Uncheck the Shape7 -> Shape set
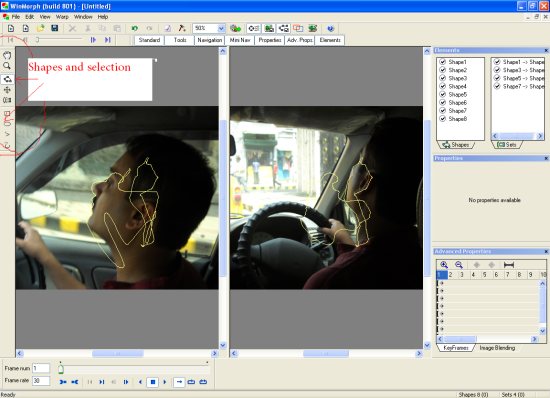The height and width of the screenshot is (398, 550). point(497,86)
